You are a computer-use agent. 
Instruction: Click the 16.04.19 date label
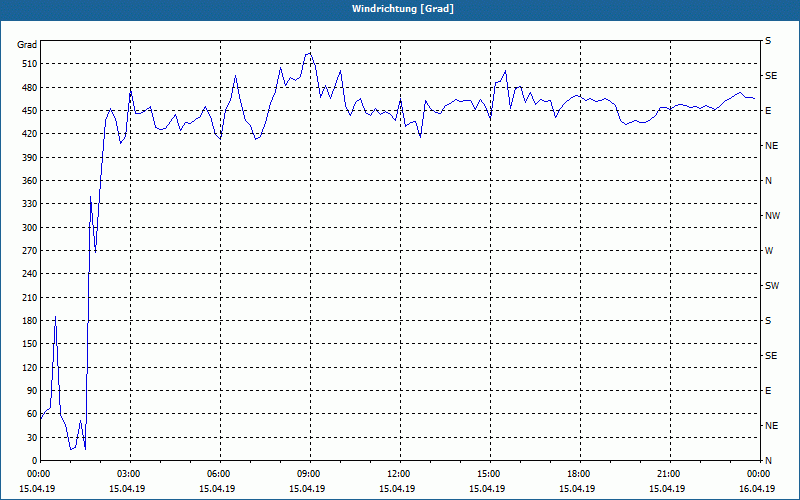click(757, 489)
